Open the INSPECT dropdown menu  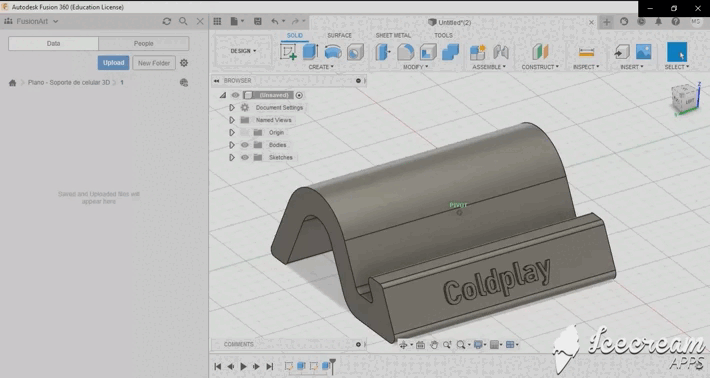pyautogui.click(x=586, y=67)
